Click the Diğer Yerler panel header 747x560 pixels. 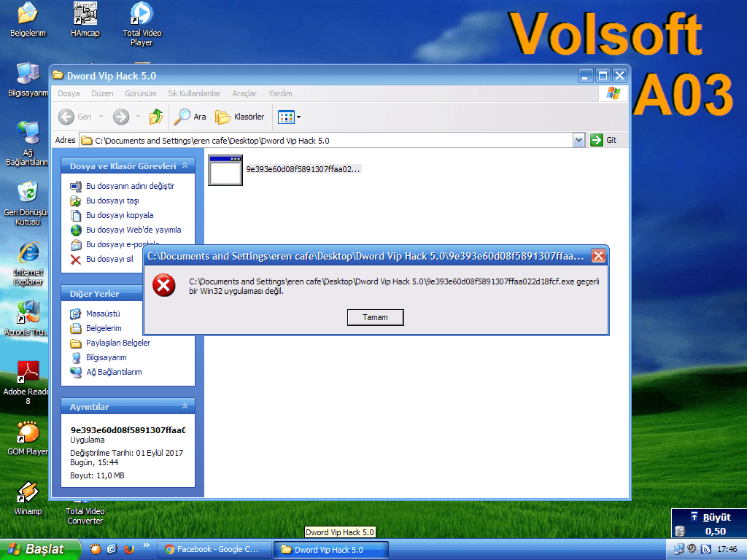[102, 293]
